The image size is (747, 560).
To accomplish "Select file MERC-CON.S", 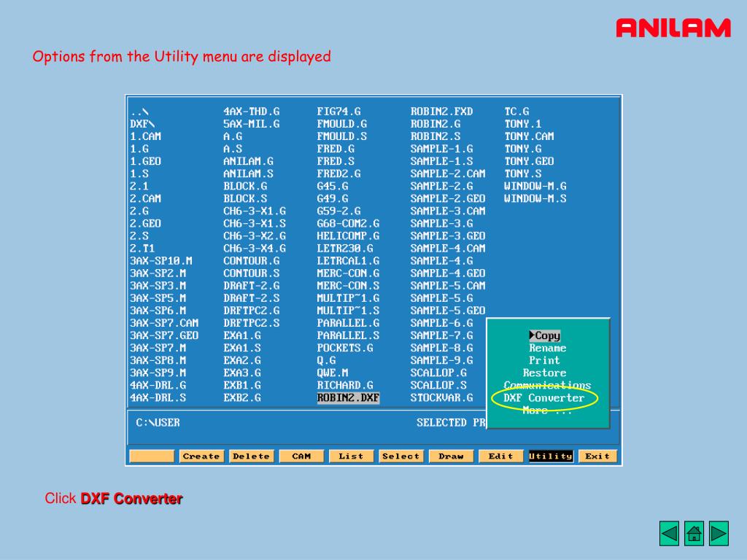I will (348, 286).
